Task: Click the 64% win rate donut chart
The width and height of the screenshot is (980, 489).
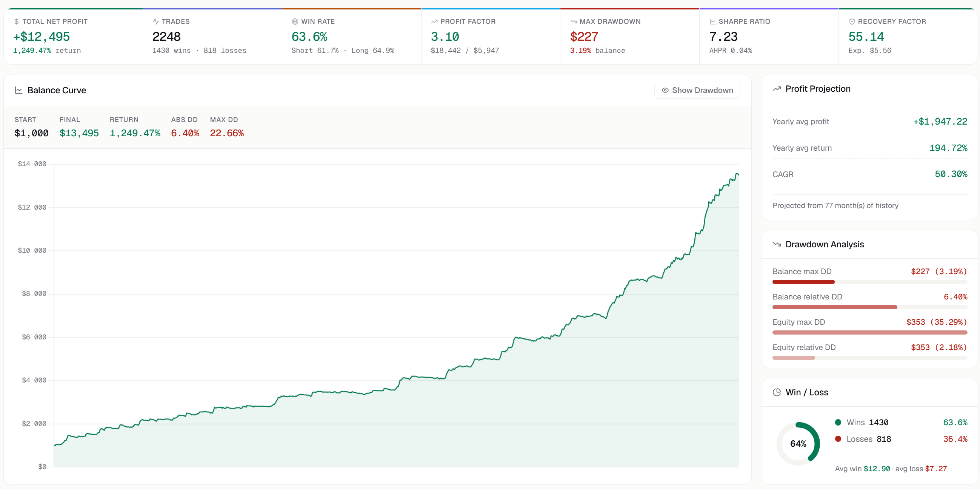Action: 798,444
